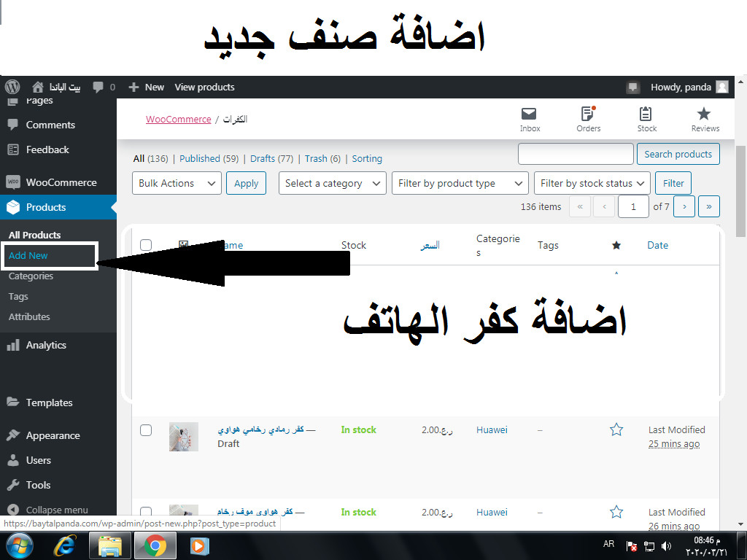Expand Filter by stock status dropdown
The image size is (747, 560).
592,183
